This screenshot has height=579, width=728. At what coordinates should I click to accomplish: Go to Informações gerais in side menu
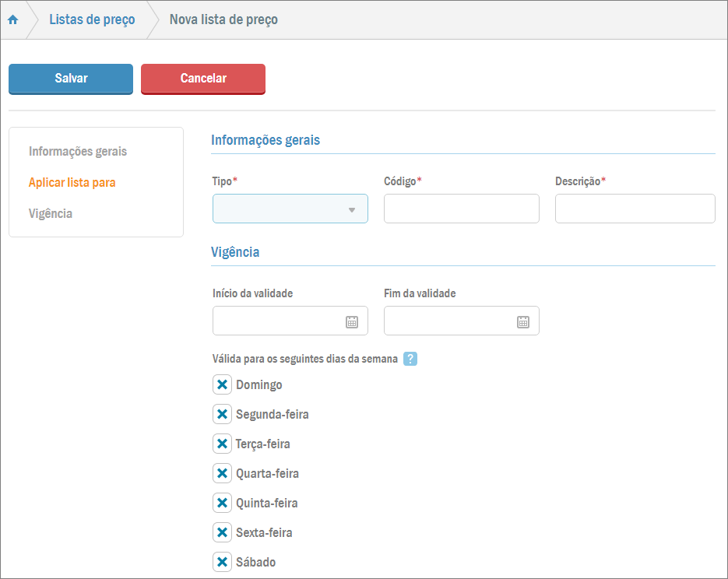point(78,151)
